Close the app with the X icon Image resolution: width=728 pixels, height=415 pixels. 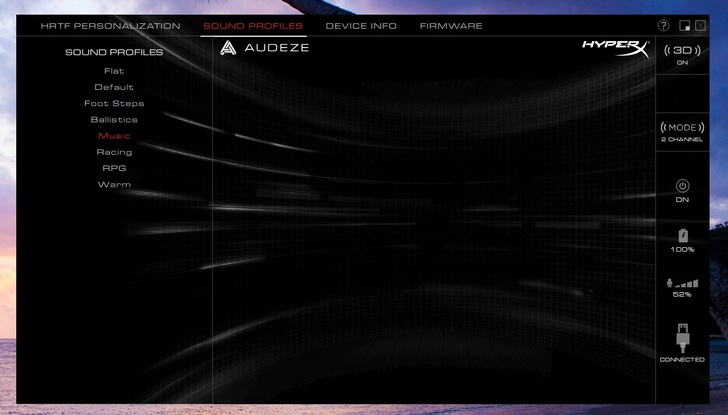click(x=700, y=26)
